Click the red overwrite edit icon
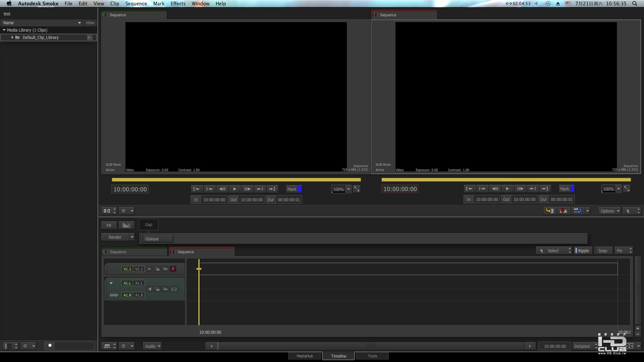The width and height of the screenshot is (644, 362). tap(563, 211)
